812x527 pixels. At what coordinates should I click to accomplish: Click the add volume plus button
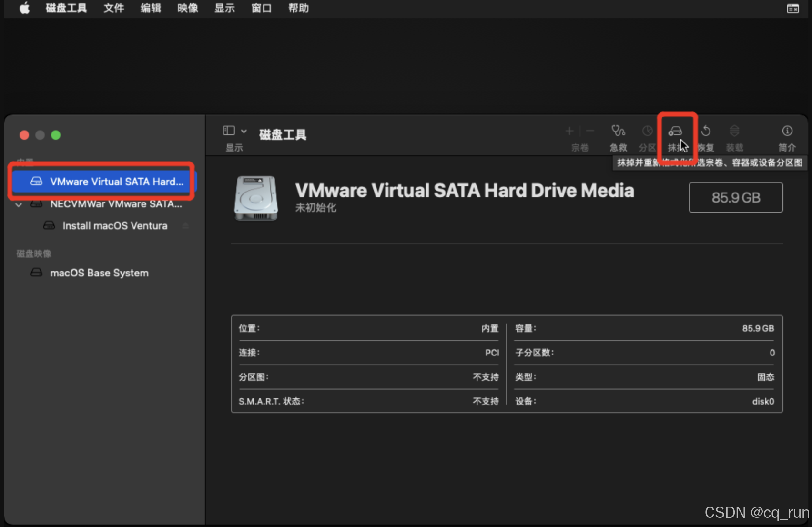pyautogui.click(x=569, y=131)
